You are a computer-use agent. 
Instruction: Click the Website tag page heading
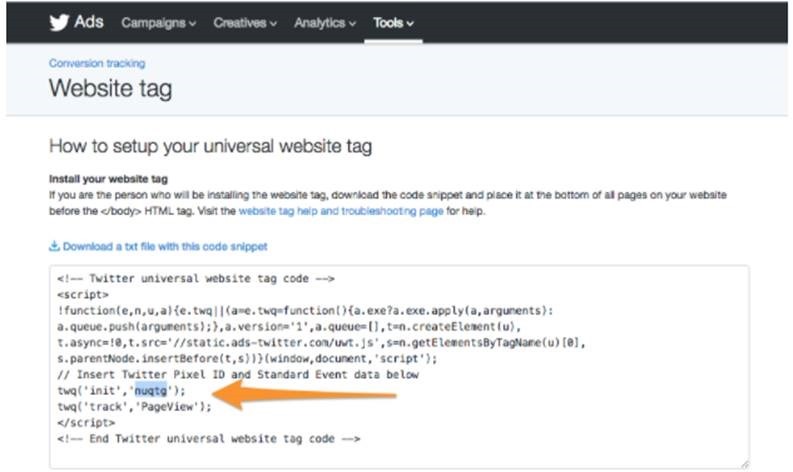coord(110,89)
